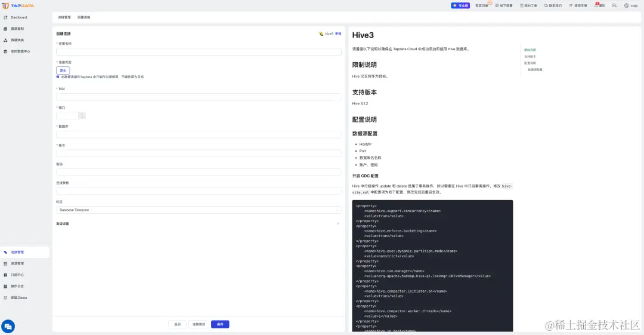Screen dimensions: 644x335
Task: Focus the 地址 address input field
Action: coord(199,97)
